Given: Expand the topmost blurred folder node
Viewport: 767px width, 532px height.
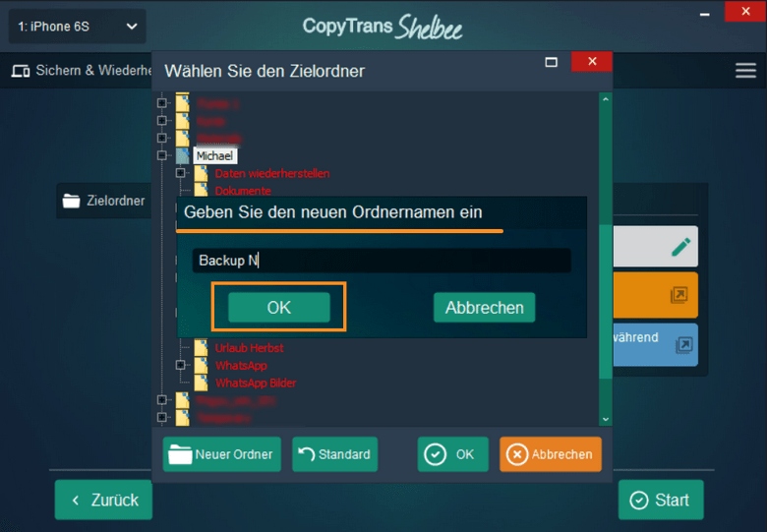Looking at the screenshot, I should [162, 103].
